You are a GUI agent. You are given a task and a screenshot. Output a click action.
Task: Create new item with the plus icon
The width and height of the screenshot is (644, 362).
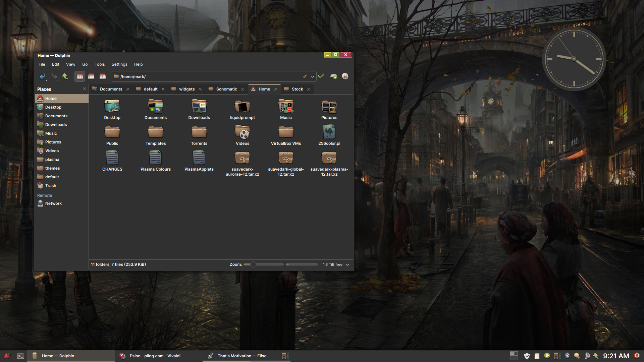pyautogui.click(x=334, y=76)
